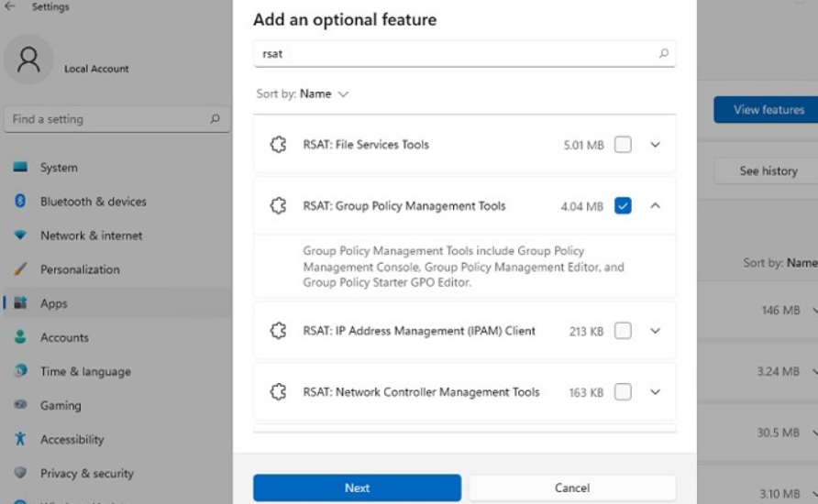
Task: Enable the RSAT IPAM Client checkbox
Action: tap(623, 331)
